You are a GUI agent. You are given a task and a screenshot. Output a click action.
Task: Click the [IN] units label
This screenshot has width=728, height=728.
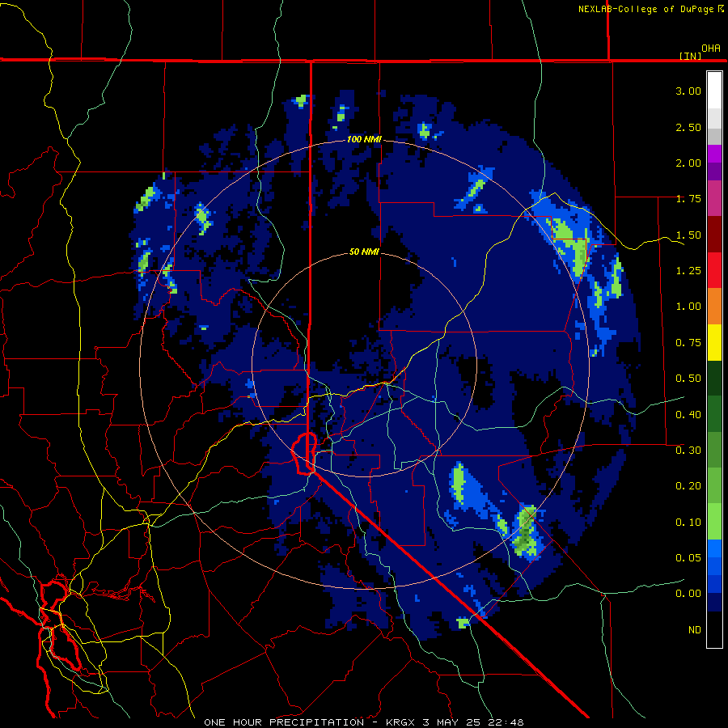click(690, 56)
